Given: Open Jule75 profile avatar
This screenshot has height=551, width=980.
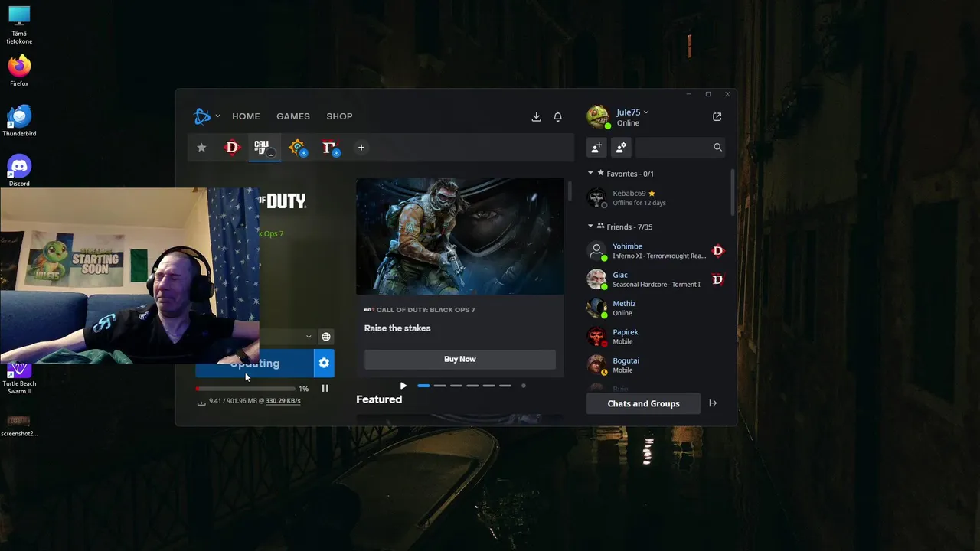Looking at the screenshot, I should pyautogui.click(x=598, y=117).
